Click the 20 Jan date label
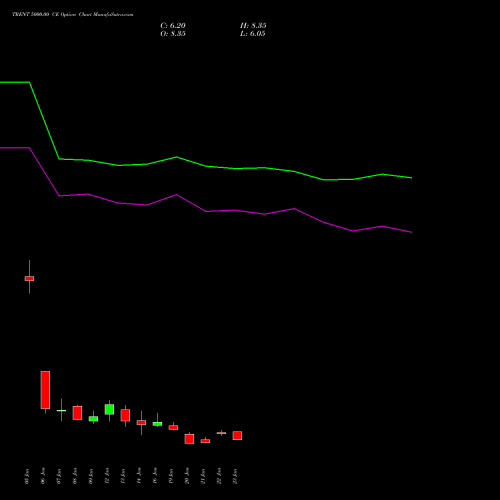 click(x=187, y=476)
